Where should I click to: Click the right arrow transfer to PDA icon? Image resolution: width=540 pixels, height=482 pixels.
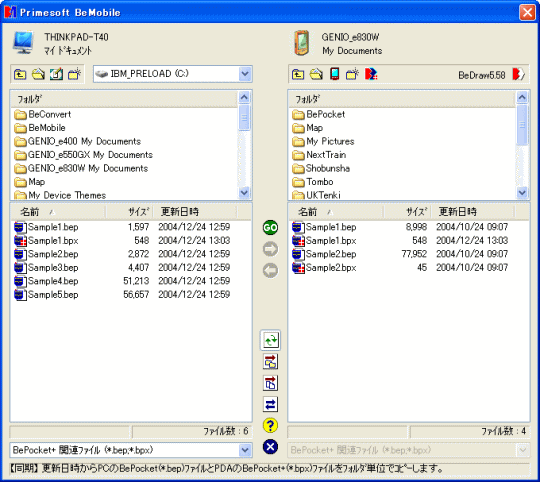point(270,249)
